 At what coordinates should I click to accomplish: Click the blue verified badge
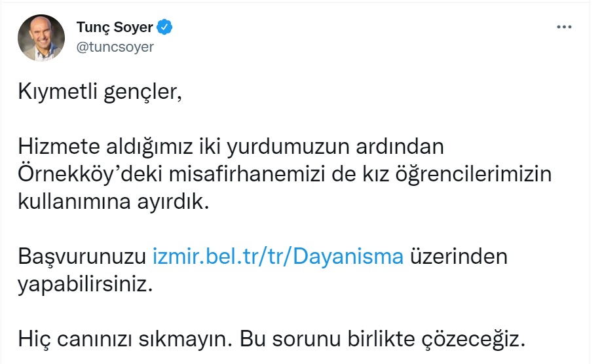(166, 27)
